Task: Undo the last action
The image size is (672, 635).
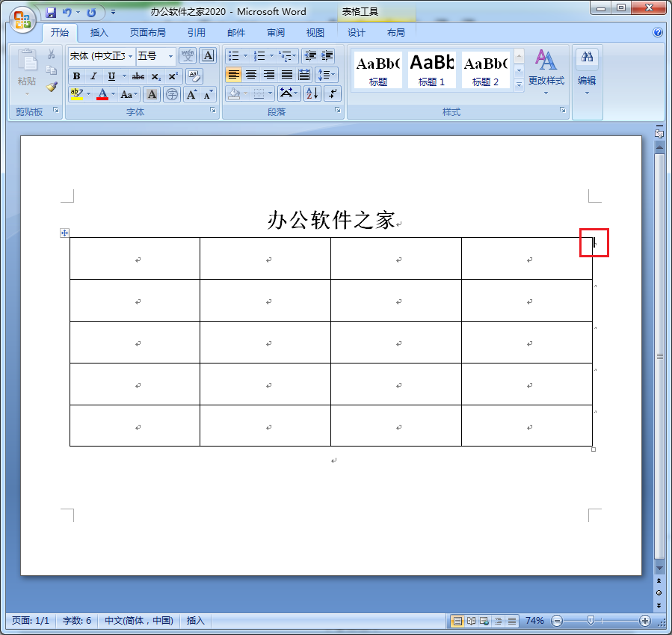Action: tap(67, 13)
